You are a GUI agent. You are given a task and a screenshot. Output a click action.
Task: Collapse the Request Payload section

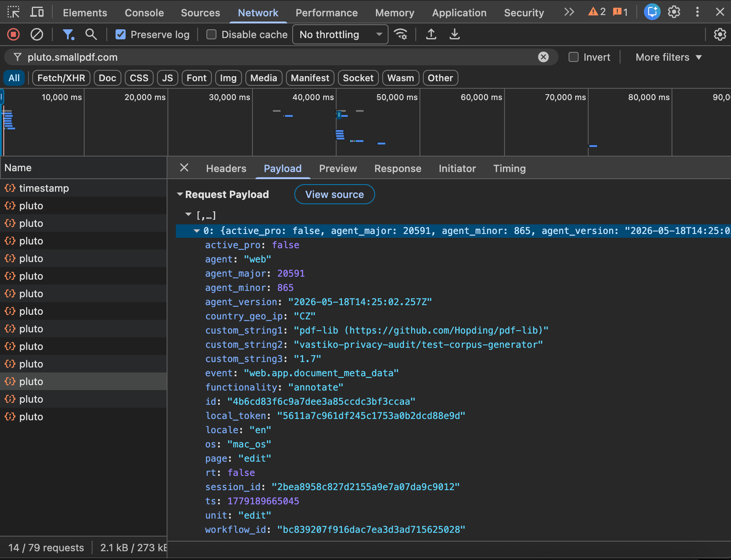(180, 194)
